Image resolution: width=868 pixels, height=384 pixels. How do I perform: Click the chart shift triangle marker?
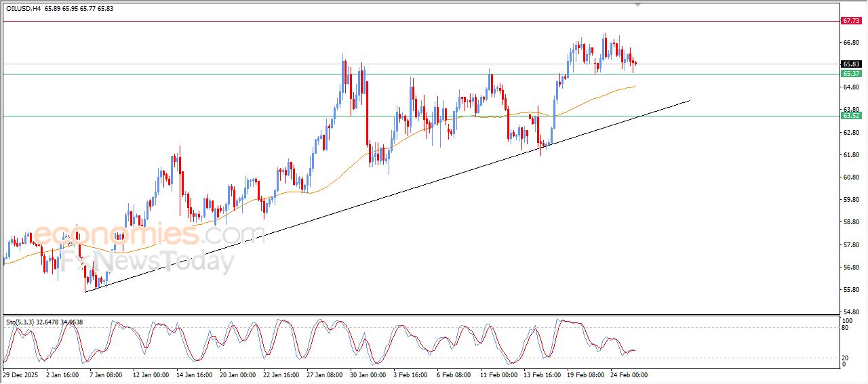tap(637, 5)
